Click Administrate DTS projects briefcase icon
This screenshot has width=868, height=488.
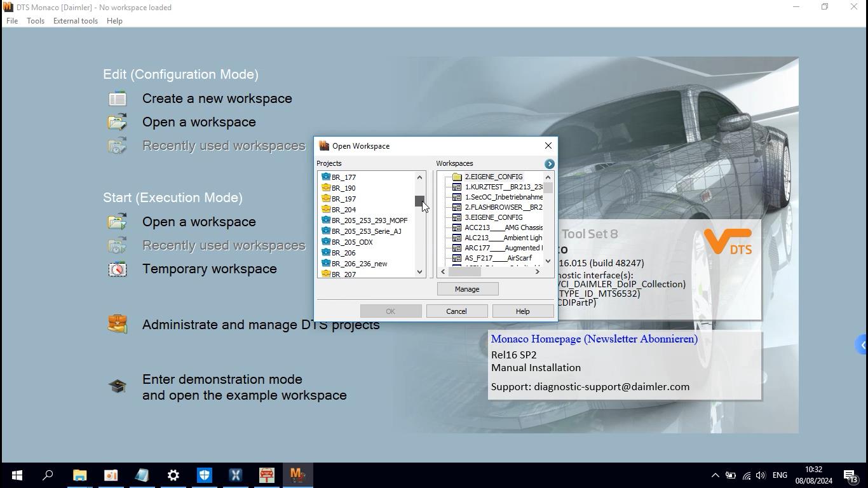tap(118, 324)
